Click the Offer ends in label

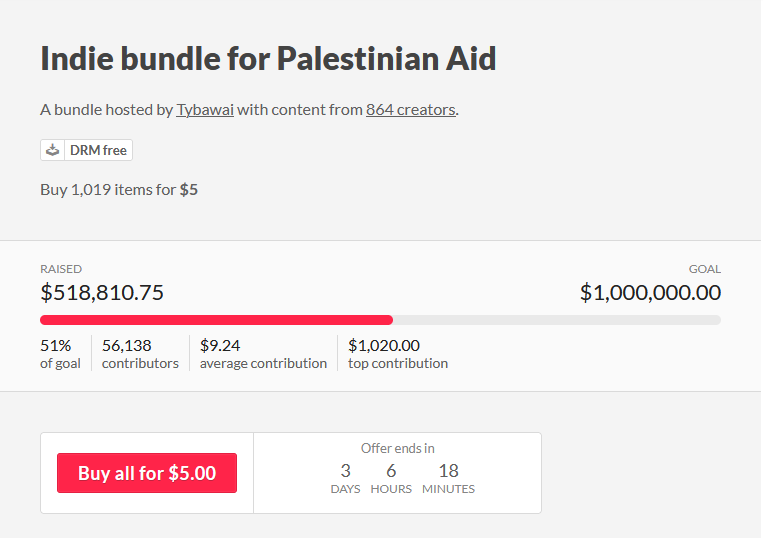[x=397, y=448]
